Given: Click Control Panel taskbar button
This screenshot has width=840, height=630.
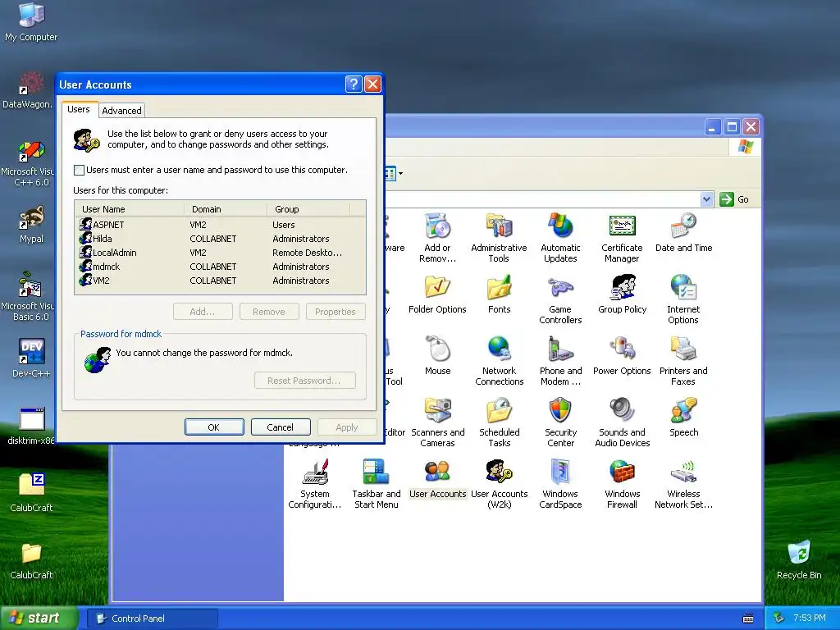Looking at the screenshot, I should tap(152, 619).
